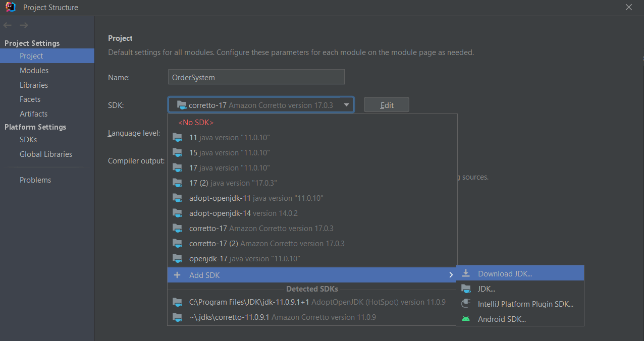Click the download icon for Download JDK
The image size is (644, 341).
point(466,273)
